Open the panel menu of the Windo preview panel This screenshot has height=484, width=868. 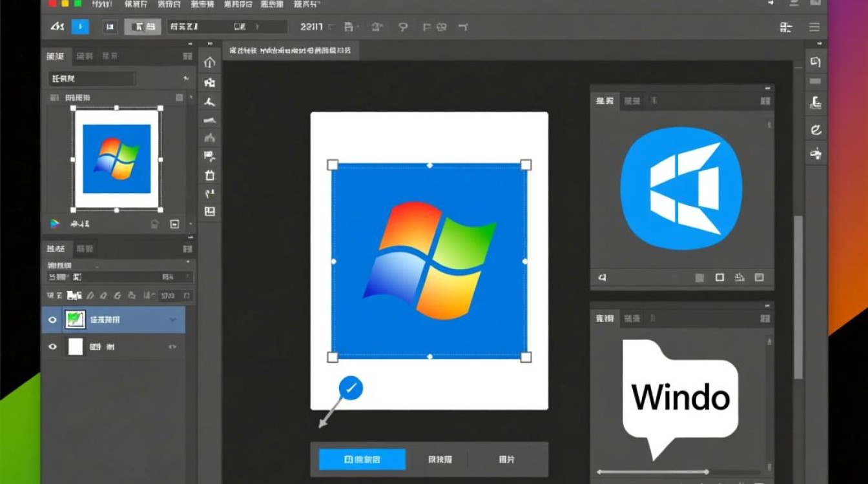pos(765,318)
